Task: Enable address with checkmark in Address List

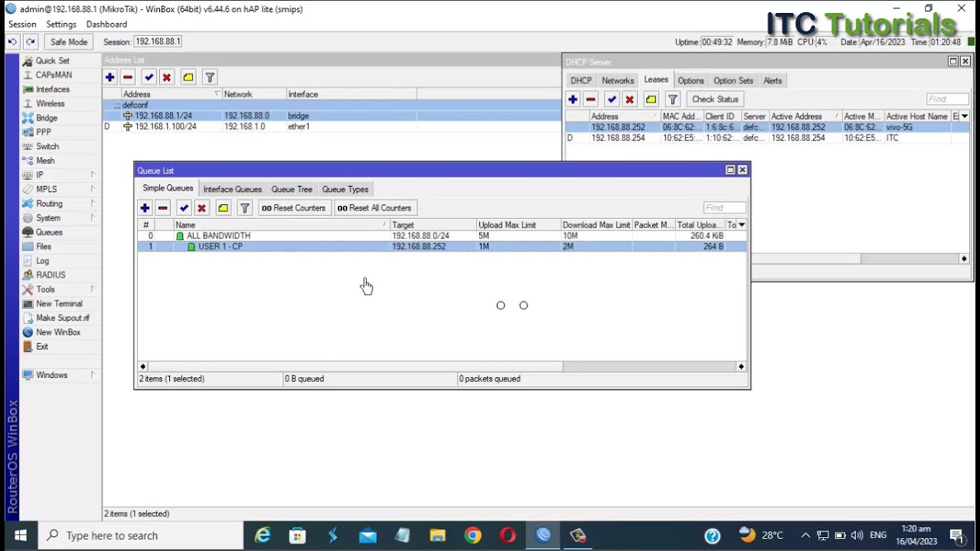Action: click(149, 77)
